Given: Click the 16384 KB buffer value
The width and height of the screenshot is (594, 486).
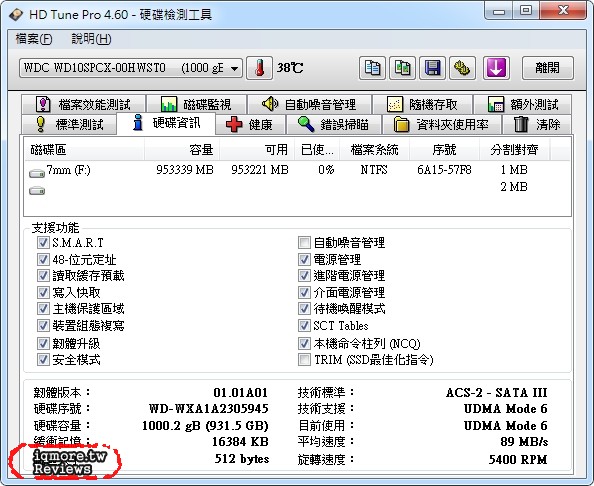Looking at the screenshot, I should click(x=240, y=442).
